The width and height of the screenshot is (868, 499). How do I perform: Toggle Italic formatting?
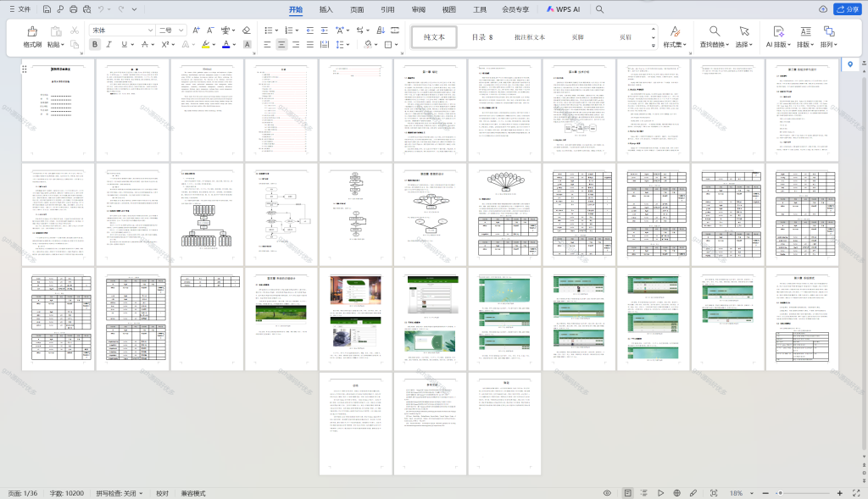point(109,44)
